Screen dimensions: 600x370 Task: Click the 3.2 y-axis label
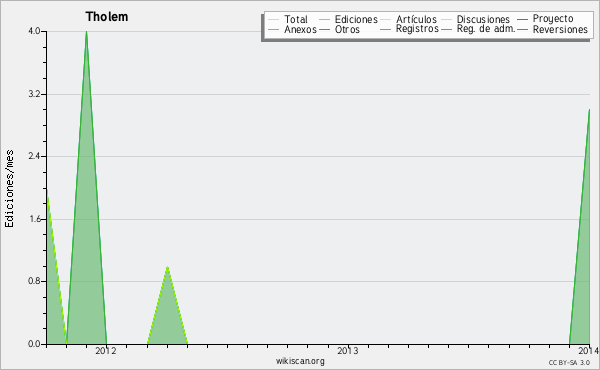tap(34, 94)
